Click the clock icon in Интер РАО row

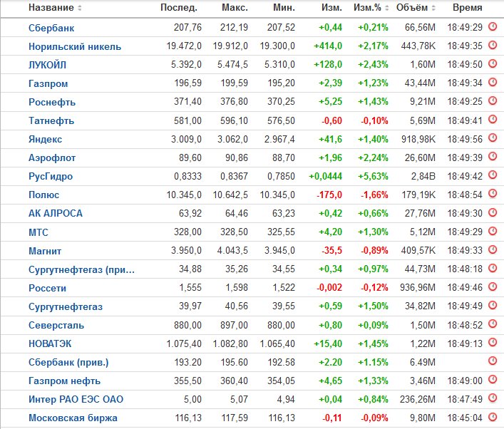tap(493, 398)
